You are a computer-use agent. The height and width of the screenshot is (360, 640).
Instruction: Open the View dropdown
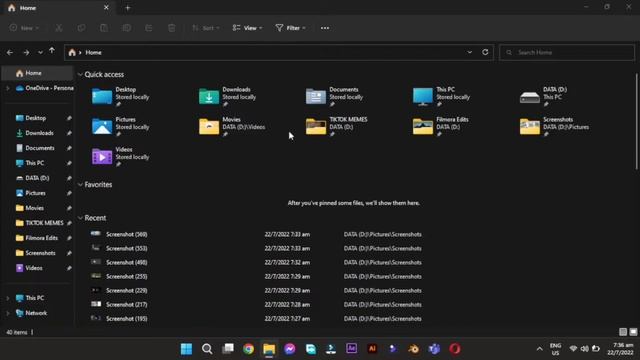pos(247,28)
